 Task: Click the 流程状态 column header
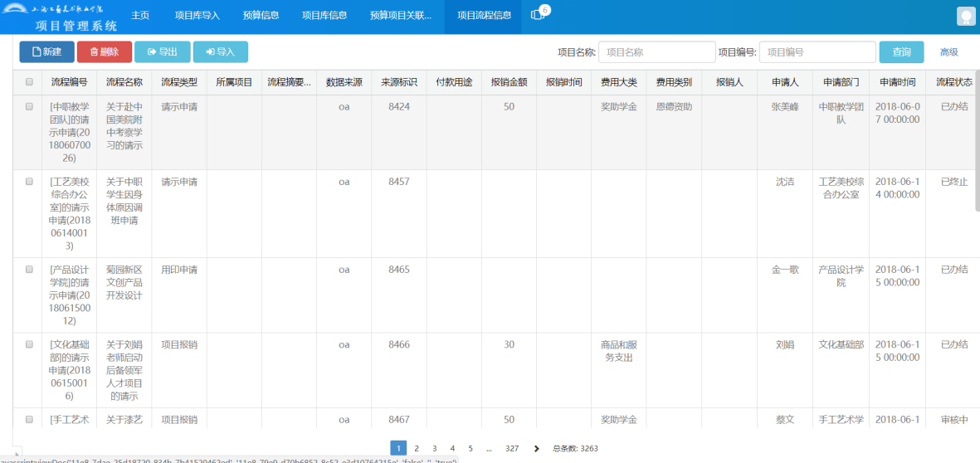coord(953,82)
